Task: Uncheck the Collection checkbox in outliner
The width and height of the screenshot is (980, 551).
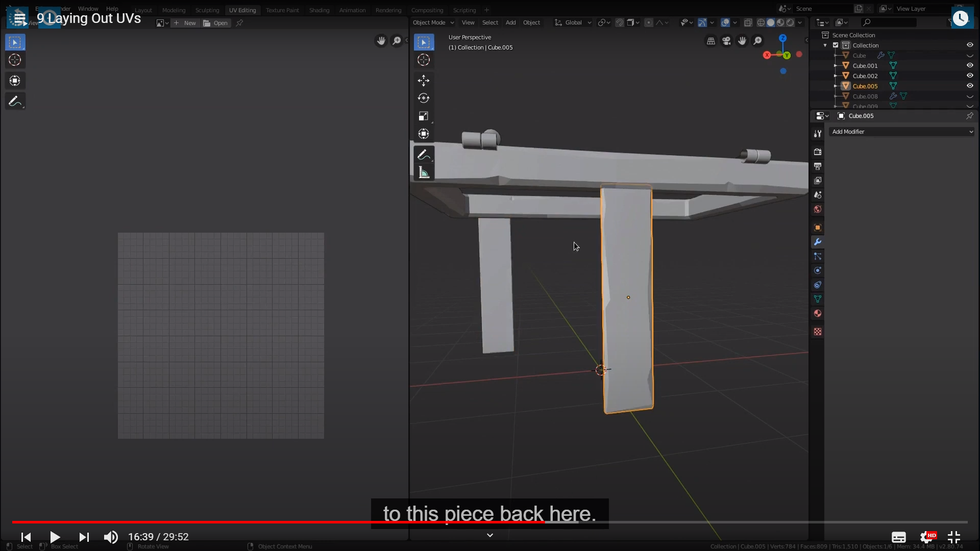Action: [x=836, y=45]
